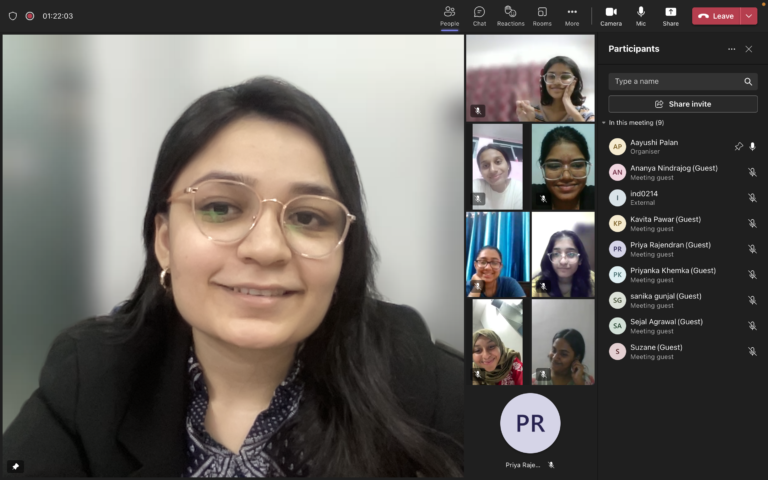
Task: Click the 'Type a name' search field
Action: pyautogui.click(x=675, y=81)
